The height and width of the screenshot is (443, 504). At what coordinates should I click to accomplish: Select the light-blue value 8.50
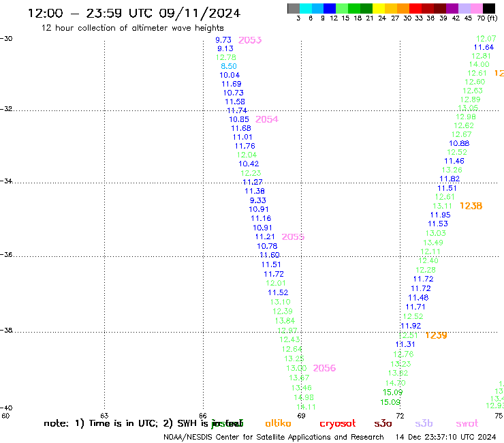pos(229,66)
